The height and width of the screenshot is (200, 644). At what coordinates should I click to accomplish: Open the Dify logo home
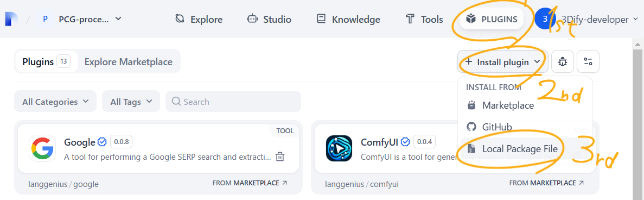pos(11,19)
